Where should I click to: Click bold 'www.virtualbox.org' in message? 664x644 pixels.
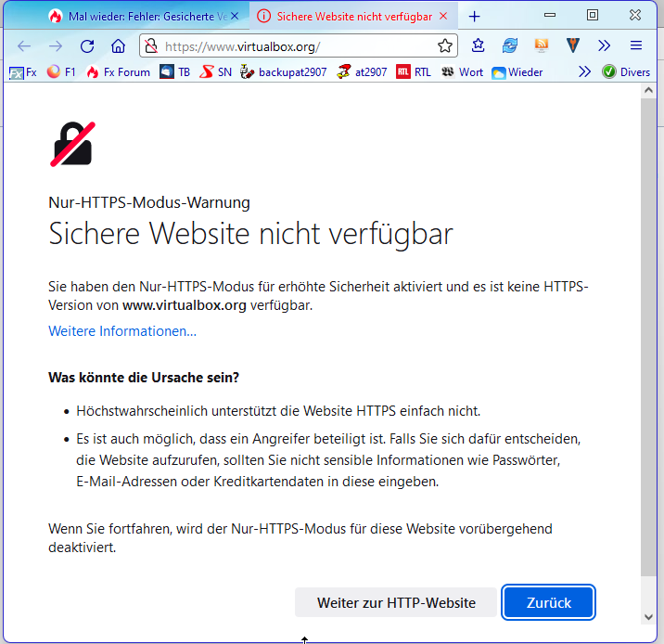pos(185,305)
